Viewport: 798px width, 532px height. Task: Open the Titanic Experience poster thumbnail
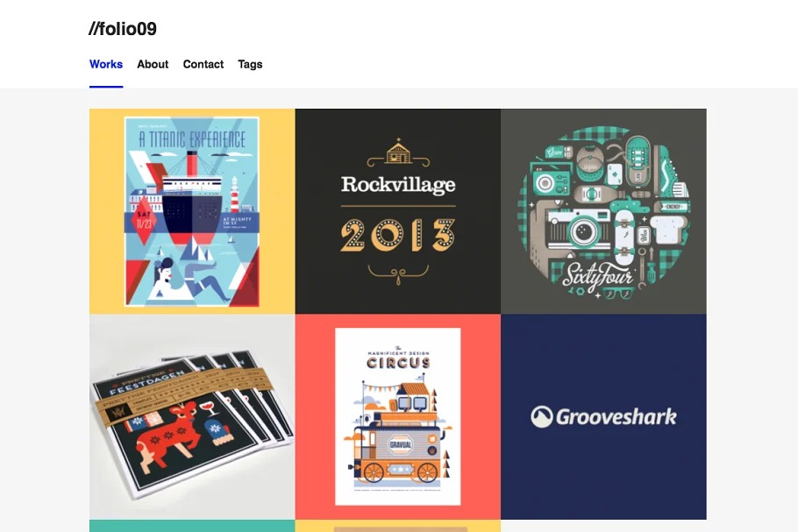(x=192, y=211)
